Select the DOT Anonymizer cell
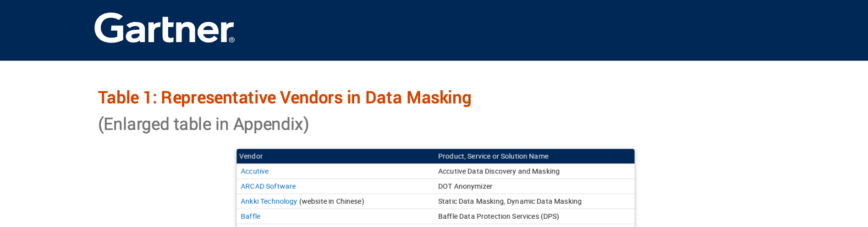The height and width of the screenshot is (227, 868). click(x=465, y=186)
